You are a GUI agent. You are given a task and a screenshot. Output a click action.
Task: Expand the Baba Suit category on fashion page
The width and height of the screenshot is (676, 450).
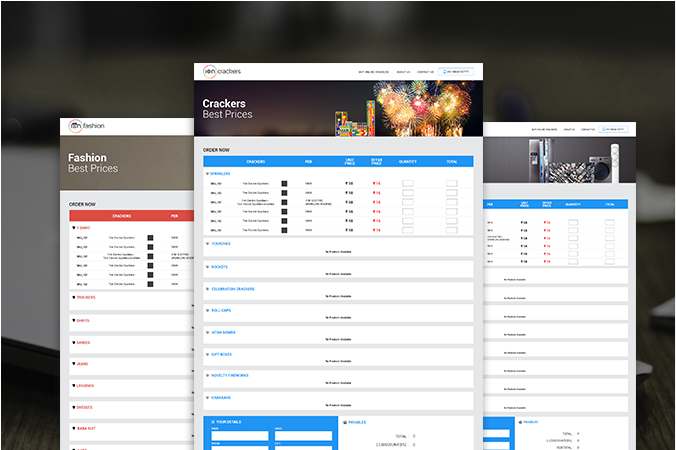point(84,428)
